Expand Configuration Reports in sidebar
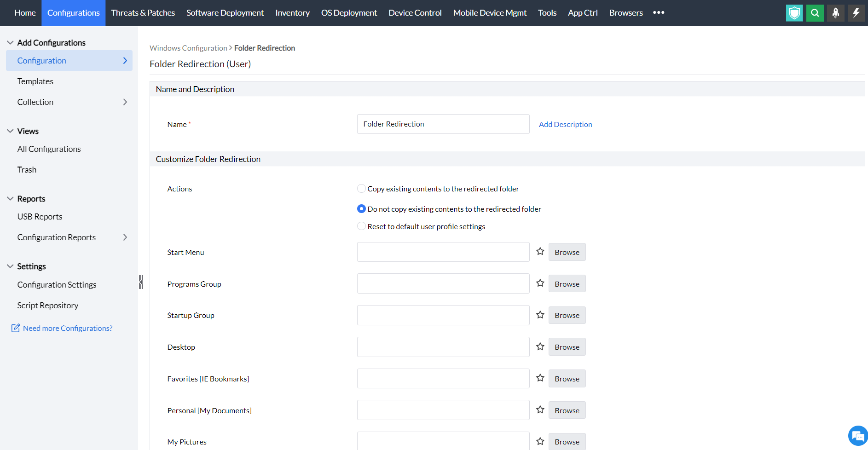The height and width of the screenshot is (450, 868). click(125, 237)
